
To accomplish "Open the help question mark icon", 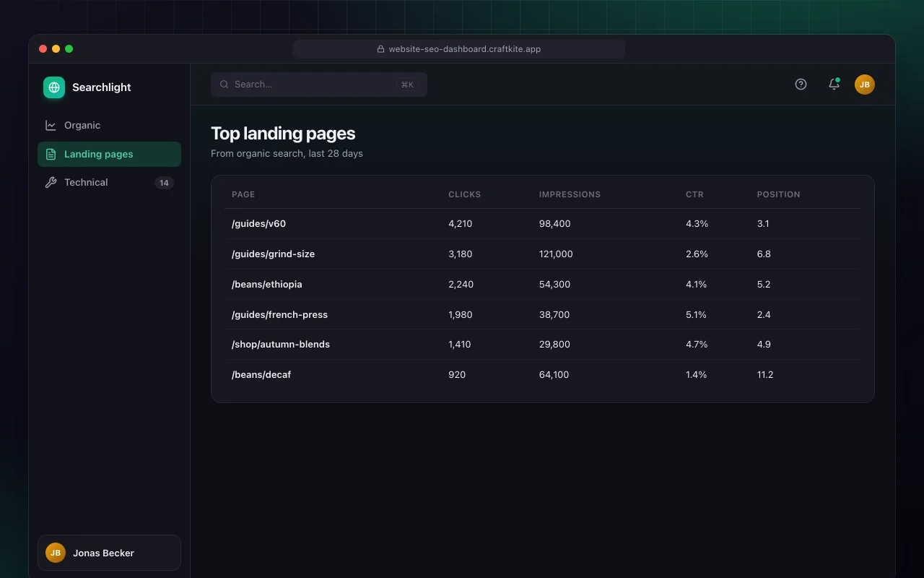I will (x=801, y=84).
